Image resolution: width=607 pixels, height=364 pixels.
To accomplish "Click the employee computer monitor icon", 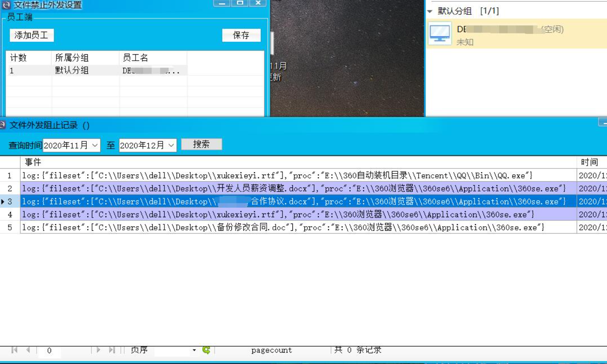I will [440, 33].
